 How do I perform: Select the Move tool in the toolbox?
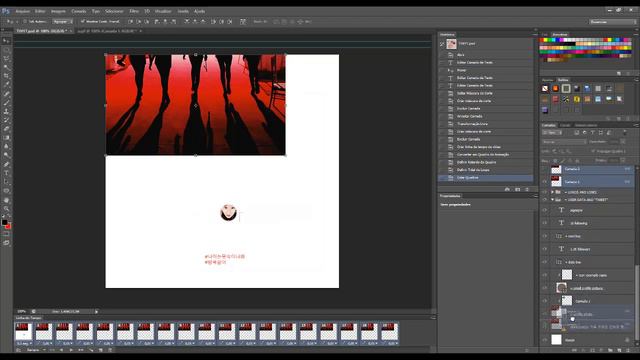click(x=6, y=41)
